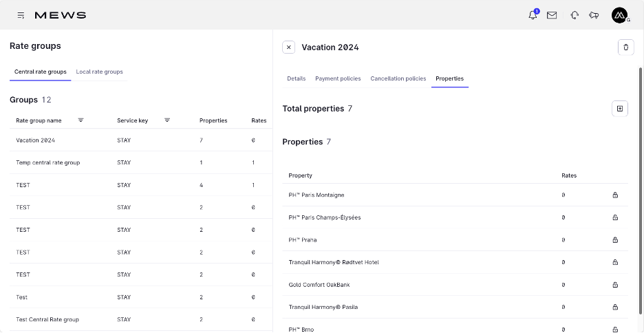The height and width of the screenshot is (333, 644).
Task: Click the Properties column header in groups table
Action: (x=213, y=120)
